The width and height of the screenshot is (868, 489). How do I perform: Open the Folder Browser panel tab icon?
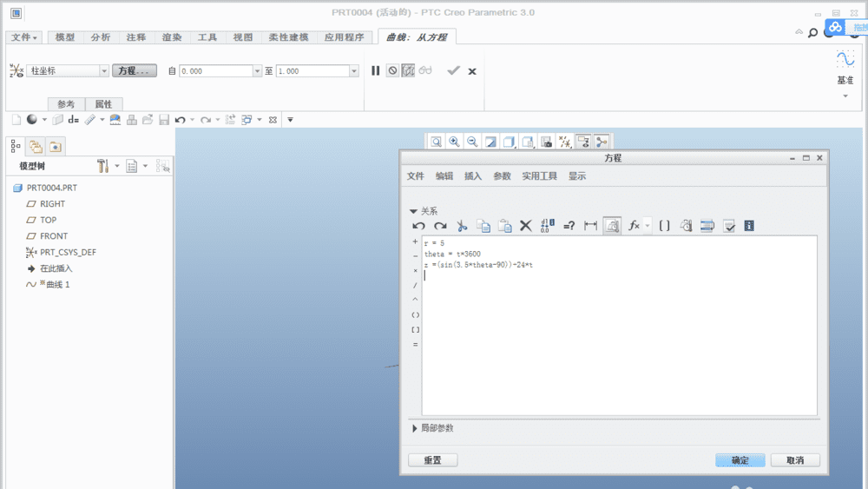tap(36, 147)
